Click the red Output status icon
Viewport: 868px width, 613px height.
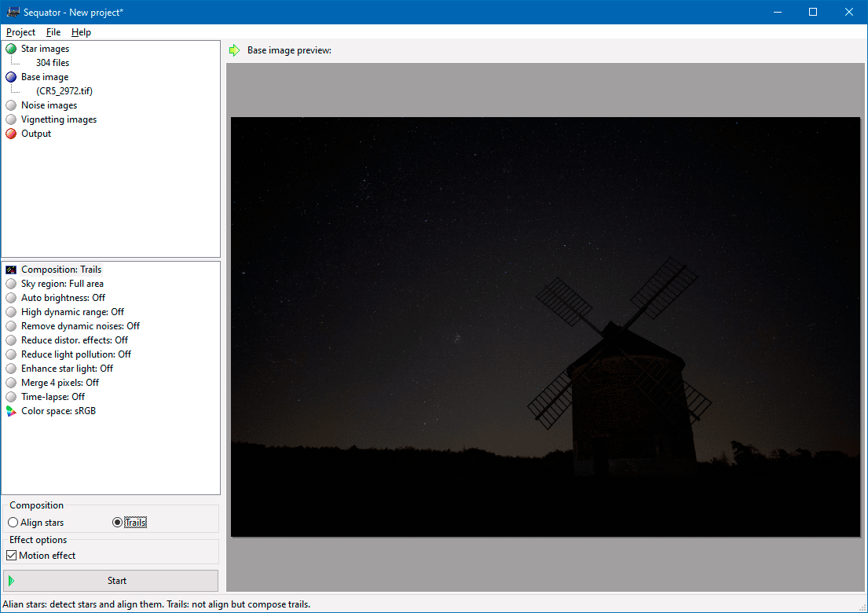(x=11, y=133)
